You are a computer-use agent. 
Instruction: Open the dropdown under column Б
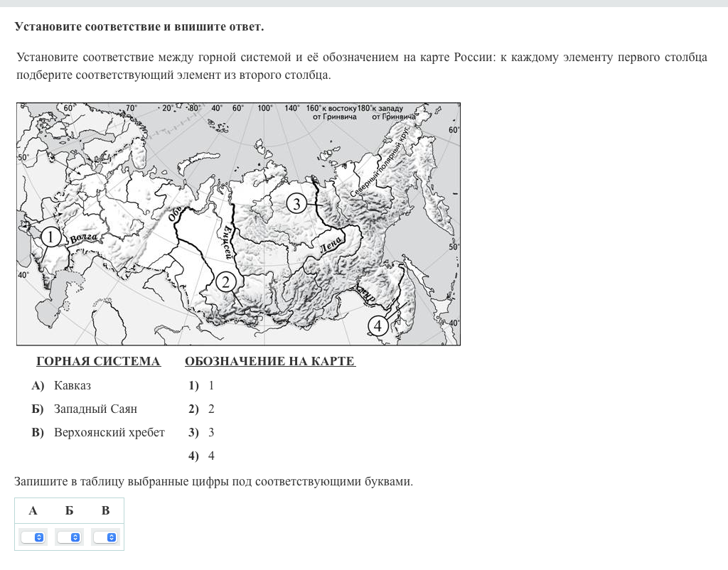point(69,537)
